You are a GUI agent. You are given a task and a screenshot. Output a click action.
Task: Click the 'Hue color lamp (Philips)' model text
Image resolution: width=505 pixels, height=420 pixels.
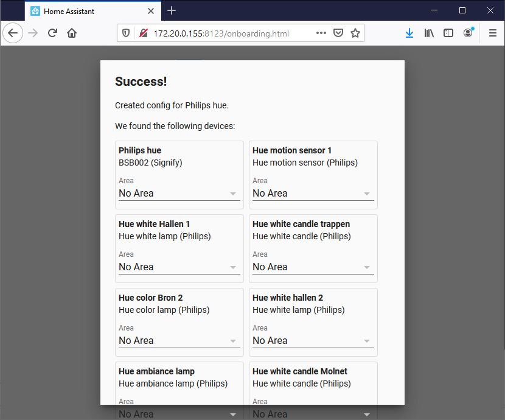[164, 310]
